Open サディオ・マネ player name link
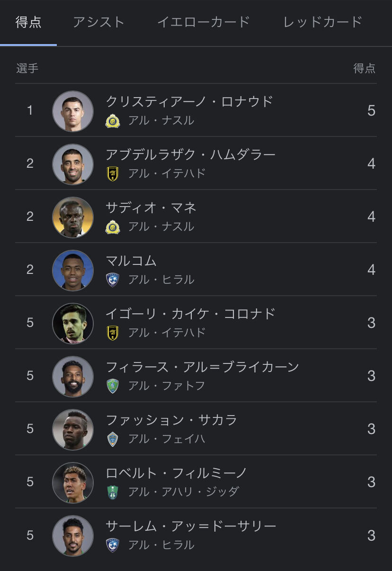The image size is (392, 571). [x=151, y=208]
